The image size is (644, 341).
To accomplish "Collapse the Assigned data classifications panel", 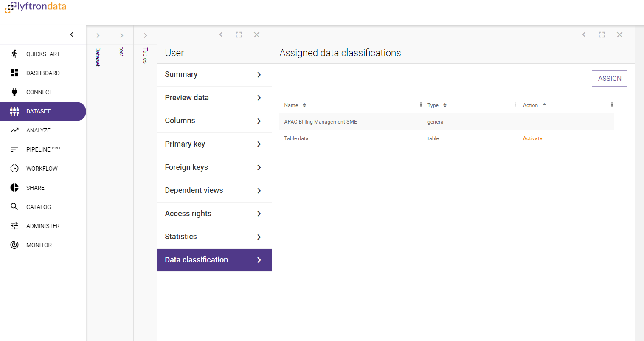I will tap(584, 34).
